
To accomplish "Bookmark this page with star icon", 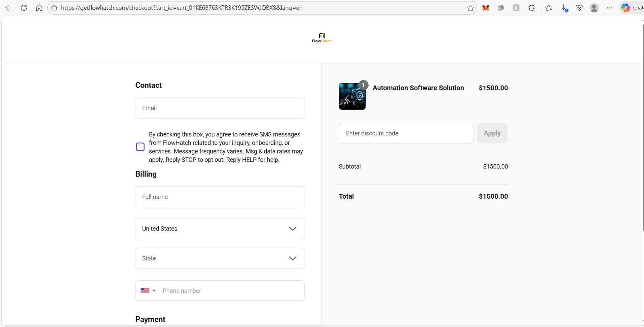I will (470, 8).
